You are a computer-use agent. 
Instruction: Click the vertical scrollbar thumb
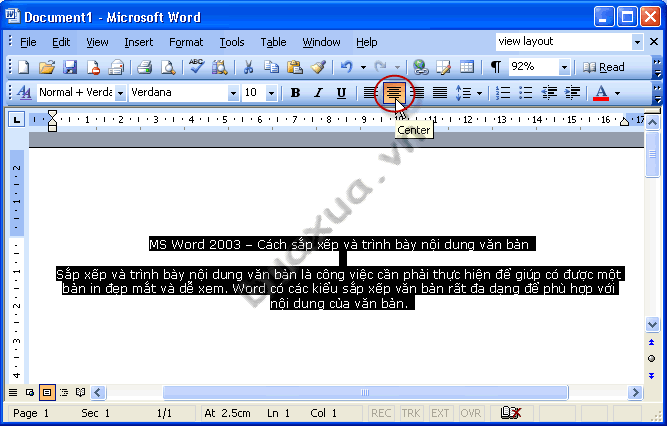click(652, 154)
